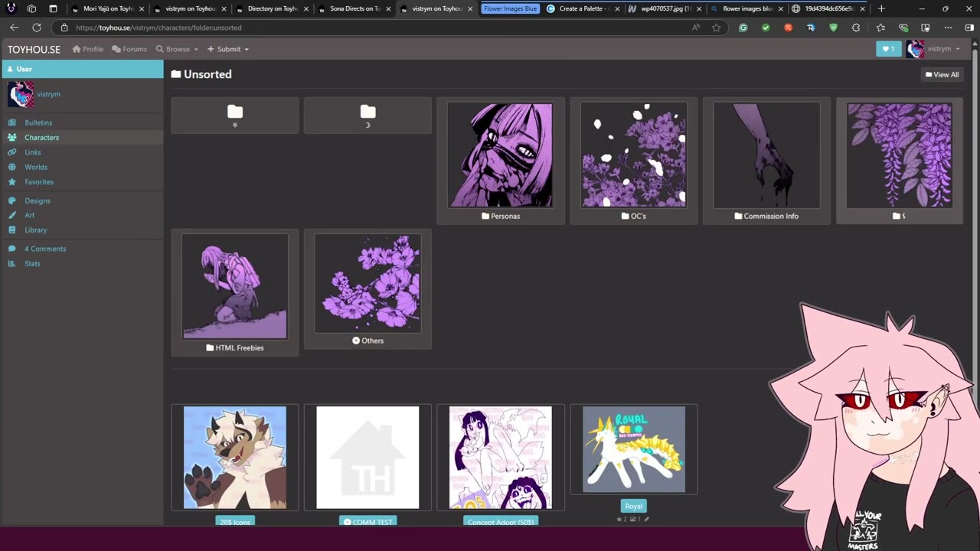Open the browser extensions puzzle icon

pos(856,28)
